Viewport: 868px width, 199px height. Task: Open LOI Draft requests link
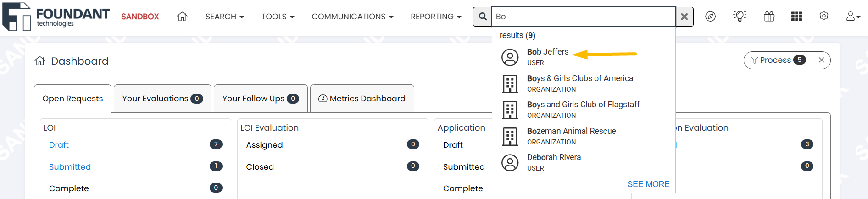point(59,145)
